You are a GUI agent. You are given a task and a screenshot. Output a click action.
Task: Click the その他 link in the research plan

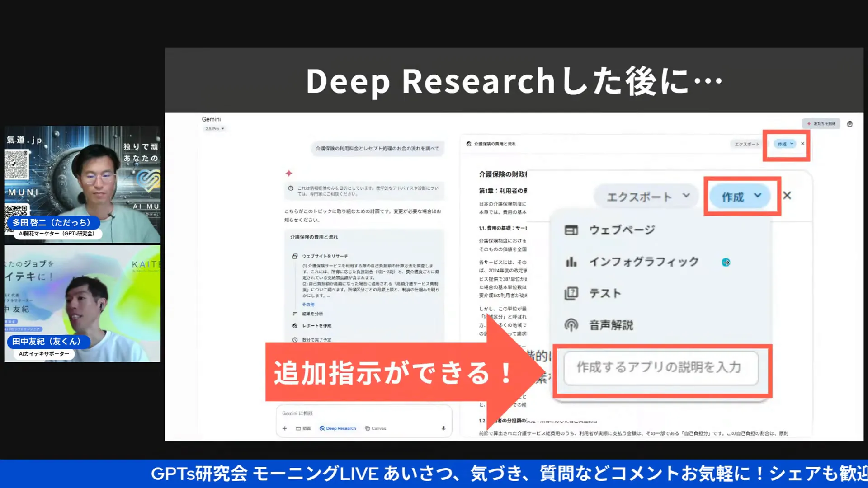coord(308,305)
